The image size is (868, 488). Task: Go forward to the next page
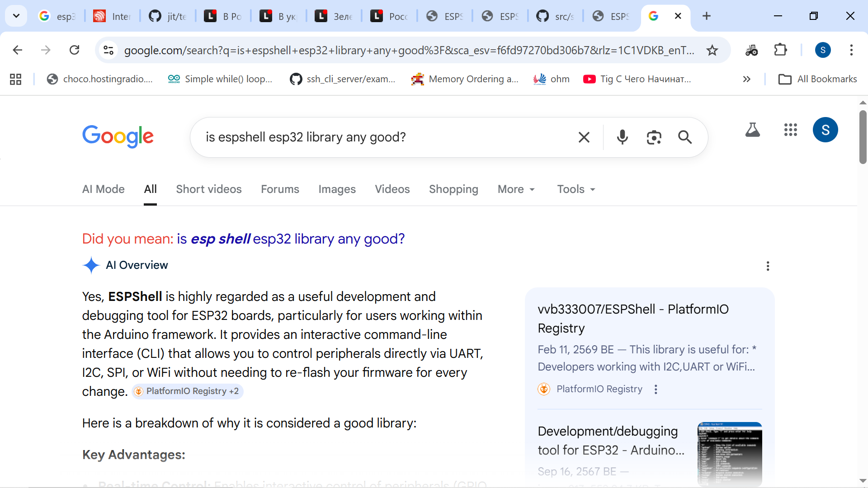click(46, 50)
